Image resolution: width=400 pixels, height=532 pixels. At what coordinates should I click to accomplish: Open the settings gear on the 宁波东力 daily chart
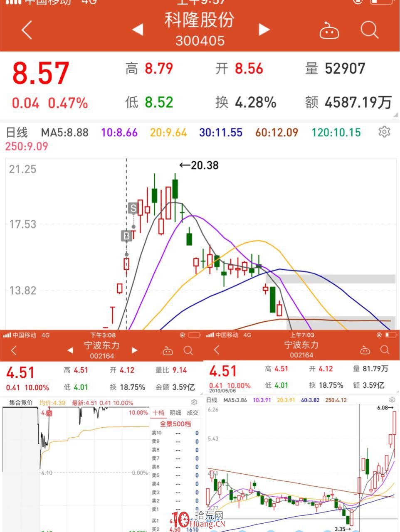(391, 399)
